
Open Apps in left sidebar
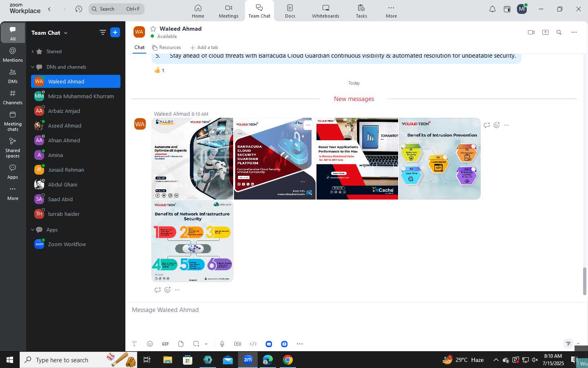pos(13,172)
